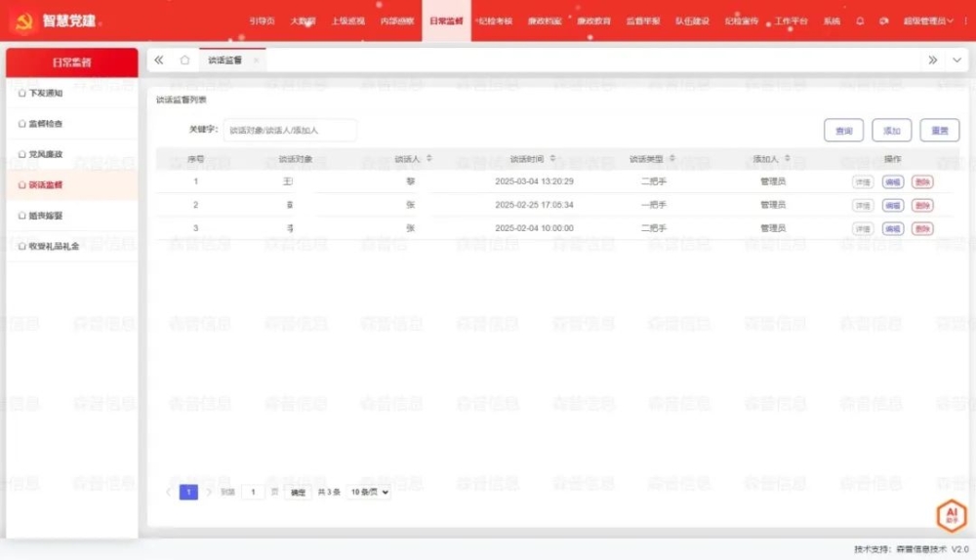Click the 查询 search button
The height and width of the screenshot is (560, 976).
click(843, 131)
